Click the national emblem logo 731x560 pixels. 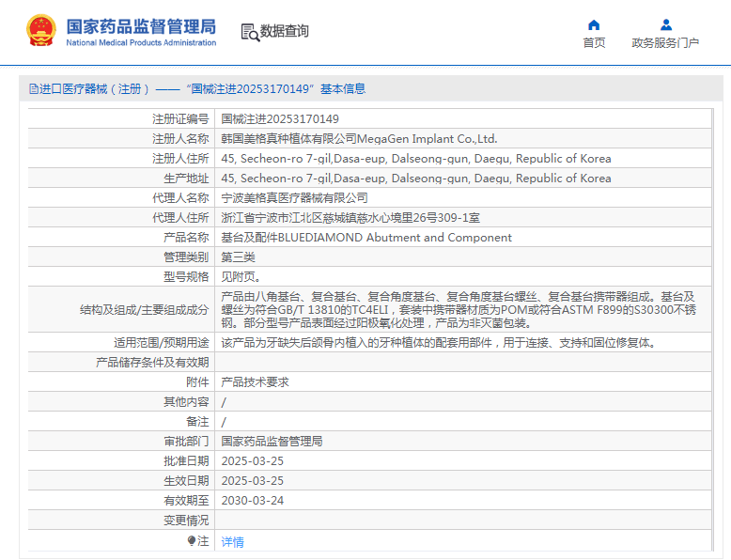pyautogui.click(x=40, y=31)
